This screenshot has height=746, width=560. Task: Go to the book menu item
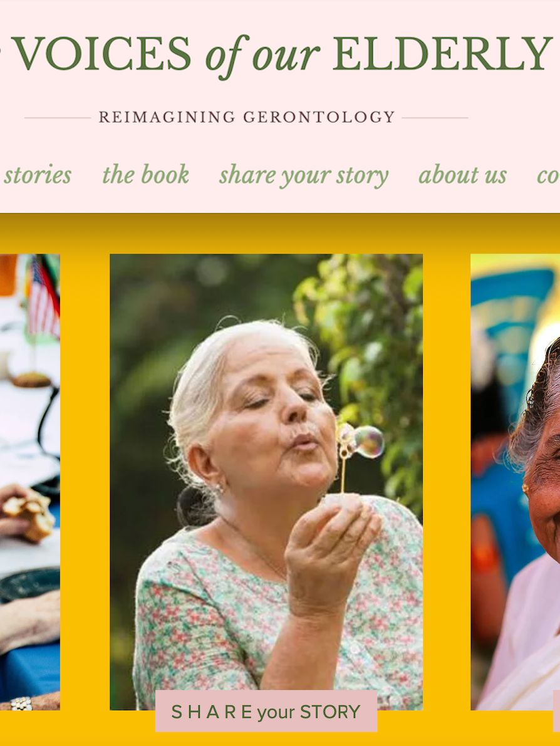(145, 174)
